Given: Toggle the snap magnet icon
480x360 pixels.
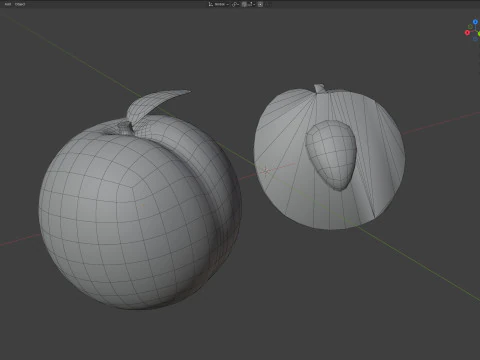Looking at the screenshot, I should point(244,4).
